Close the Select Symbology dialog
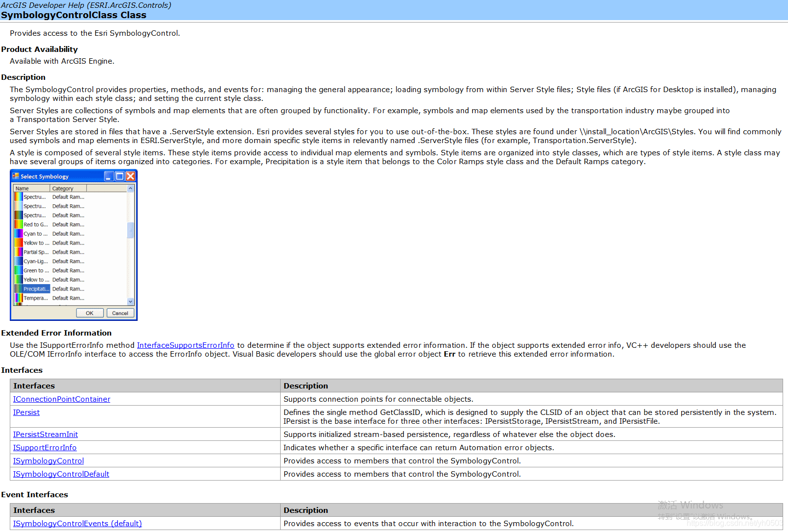This screenshot has width=788, height=532. (130, 176)
